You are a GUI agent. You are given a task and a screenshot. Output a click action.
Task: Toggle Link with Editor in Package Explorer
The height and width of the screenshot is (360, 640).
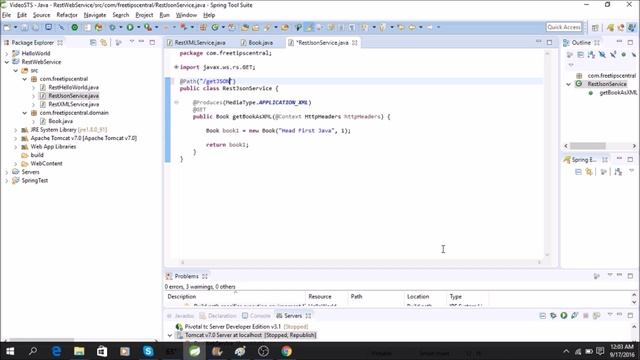click(x=104, y=42)
